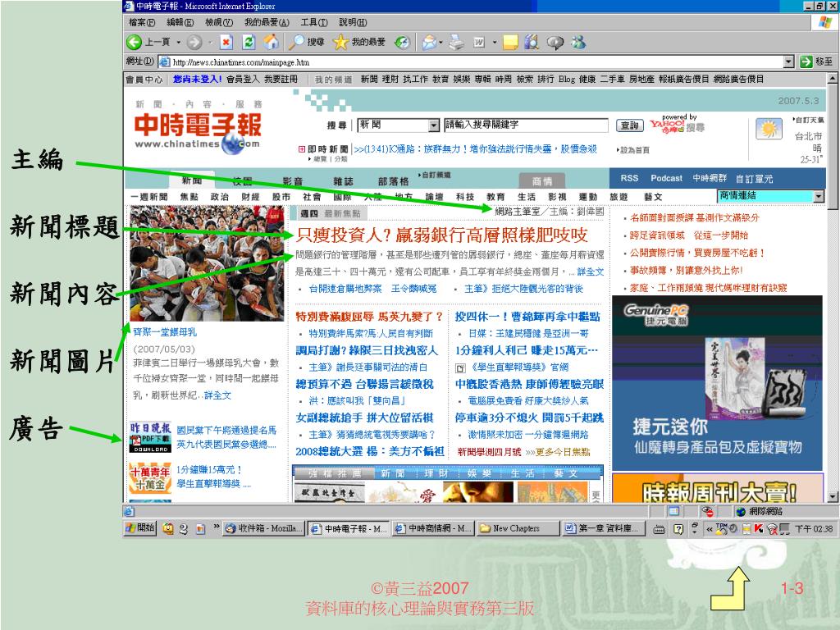Open the Search (搜尋) toolbar button
The width and height of the screenshot is (840, 630).
(306, 43)
